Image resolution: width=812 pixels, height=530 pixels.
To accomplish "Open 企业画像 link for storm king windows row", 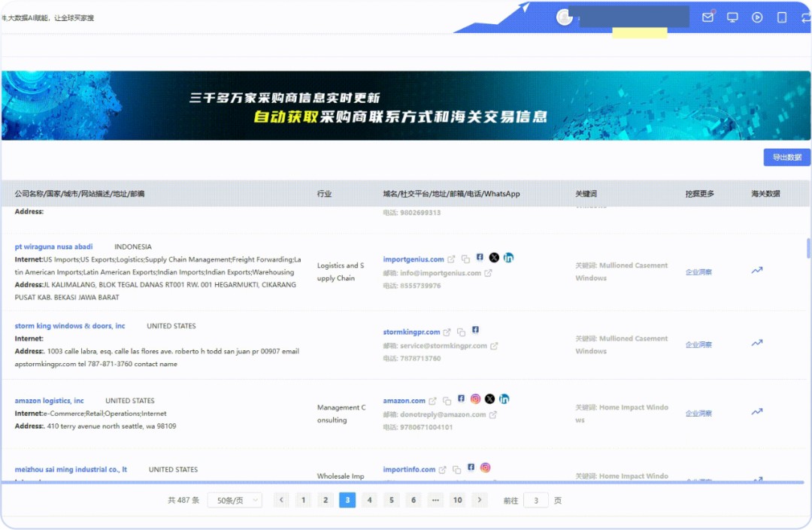I will pyautogui.click(x=700, y=344).
